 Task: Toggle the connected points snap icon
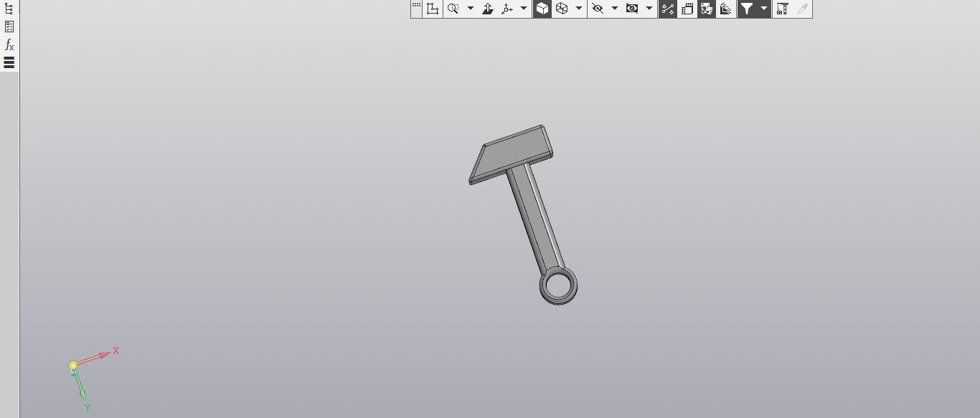click(668, 9)
